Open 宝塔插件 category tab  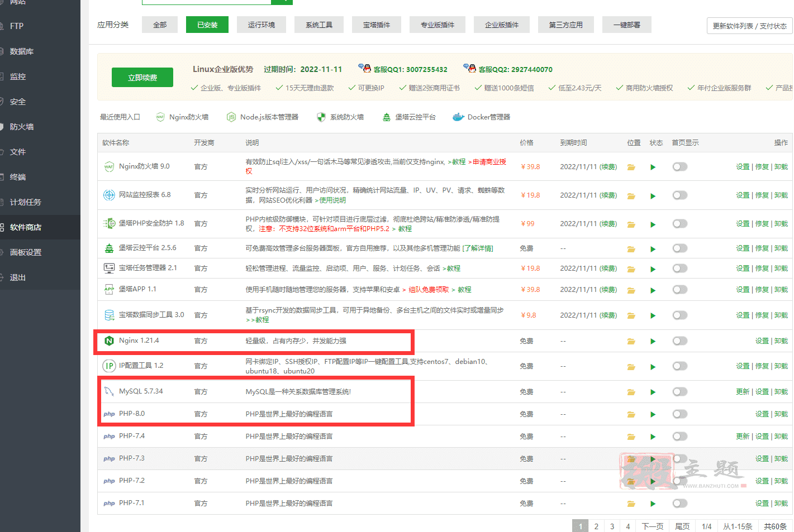point(377,25)
